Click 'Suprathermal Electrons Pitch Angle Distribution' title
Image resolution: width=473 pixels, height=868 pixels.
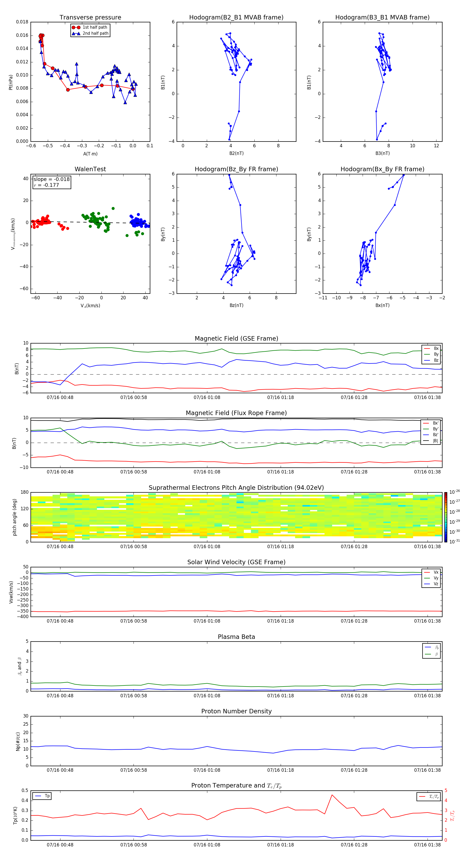[x=236, y=488]
